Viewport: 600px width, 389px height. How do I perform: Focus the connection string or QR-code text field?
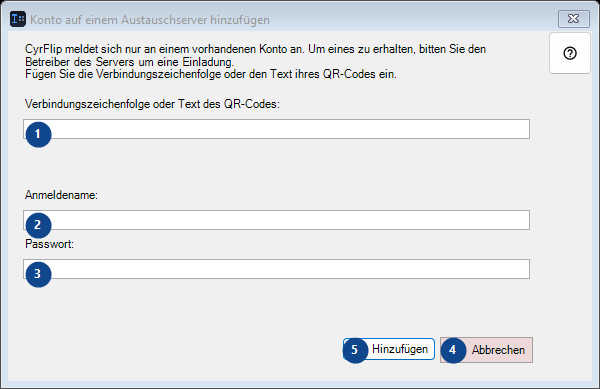coord(276,129)
